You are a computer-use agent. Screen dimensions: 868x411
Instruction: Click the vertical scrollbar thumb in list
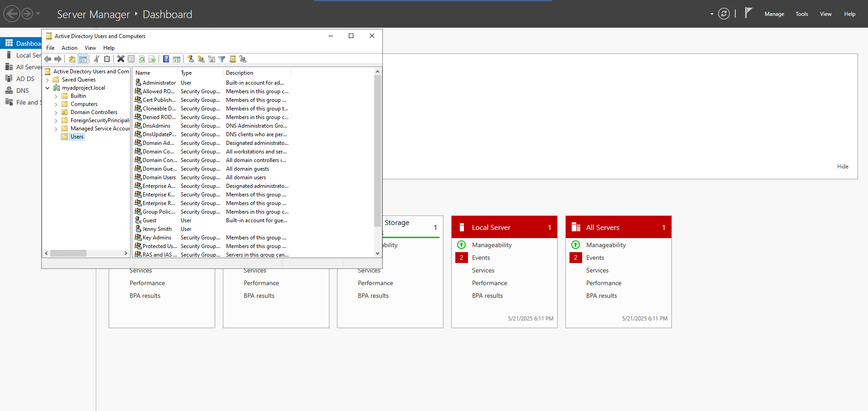coord(377,151)
